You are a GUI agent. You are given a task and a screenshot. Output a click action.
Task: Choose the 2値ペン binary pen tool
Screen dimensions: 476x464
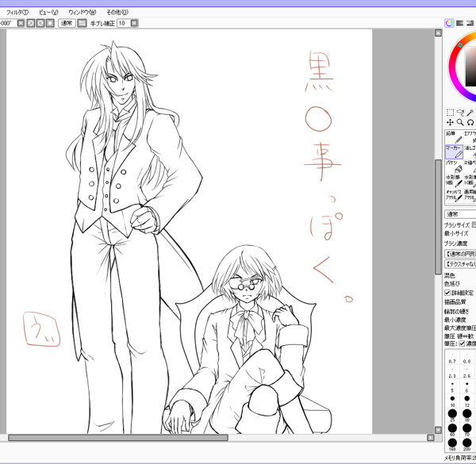tap(470, 167)
